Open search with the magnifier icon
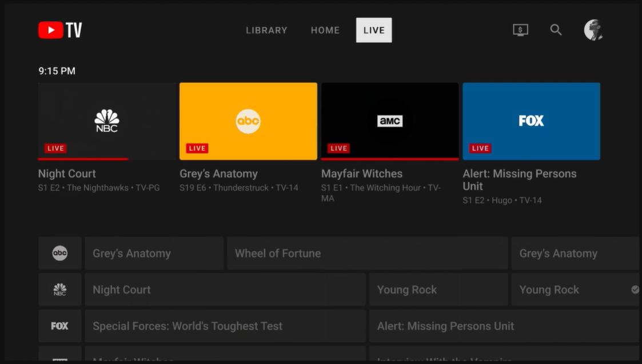This screenshot has width=642, height=364. tap(556, 30)
